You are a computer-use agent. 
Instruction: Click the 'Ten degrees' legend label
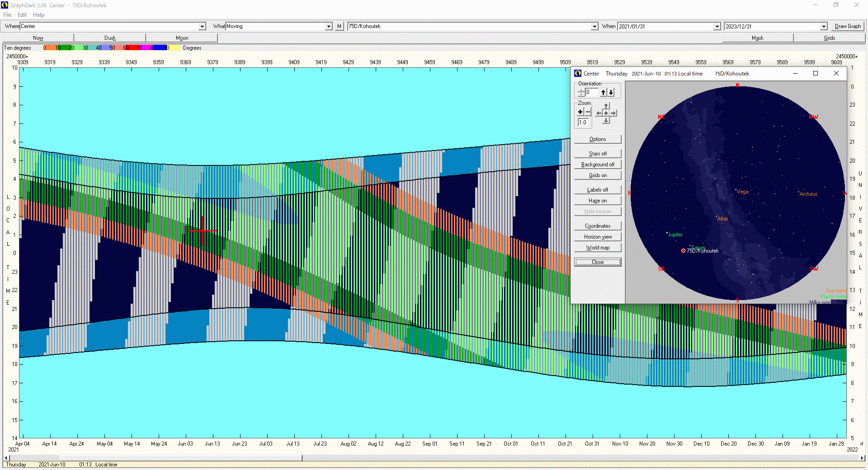(18, 48)
